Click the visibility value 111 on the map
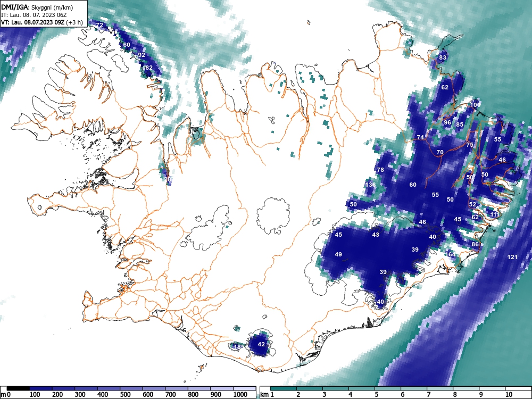This screenshot has width=532, height=399. (x=495, y=214)
